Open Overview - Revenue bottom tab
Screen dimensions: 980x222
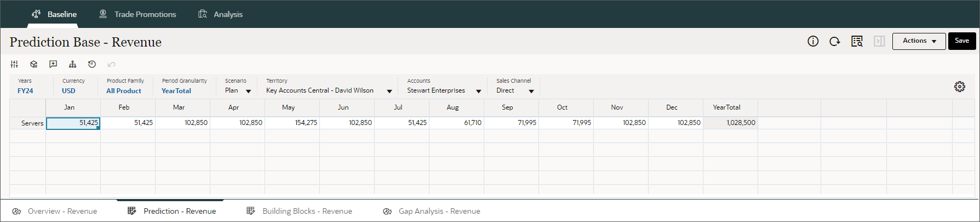(x=55, y=211)
